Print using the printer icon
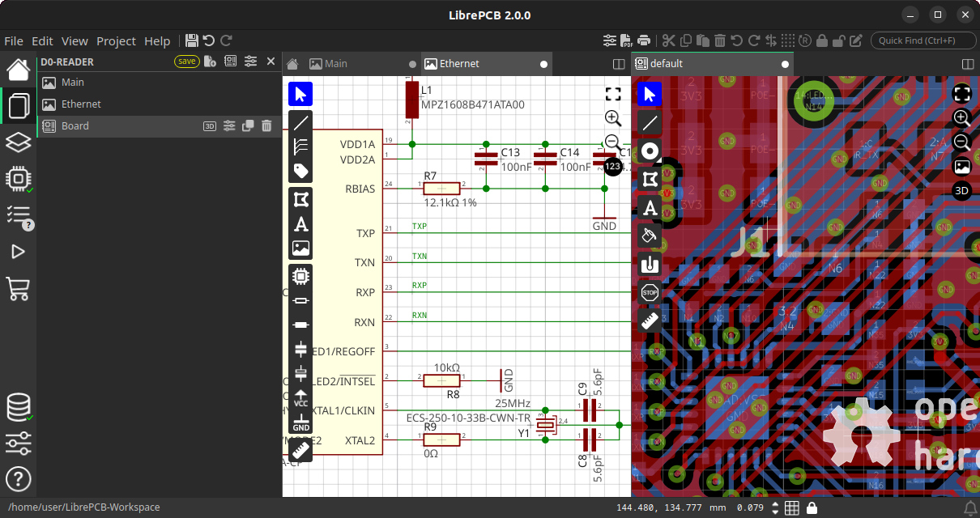Viewport: 980px width, 518px height. (x=643, y=40)
